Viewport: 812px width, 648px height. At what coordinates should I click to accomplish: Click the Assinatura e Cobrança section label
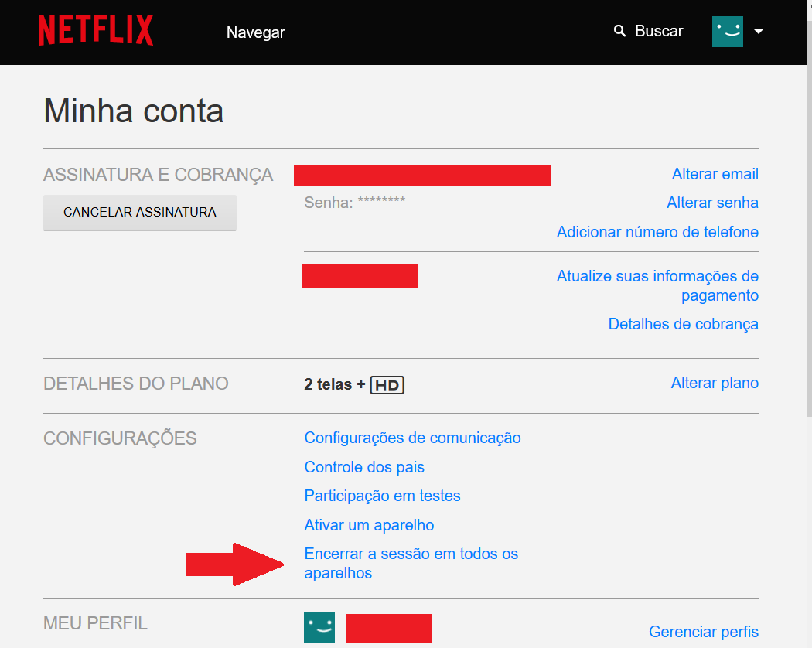click(x=158, y=175)
